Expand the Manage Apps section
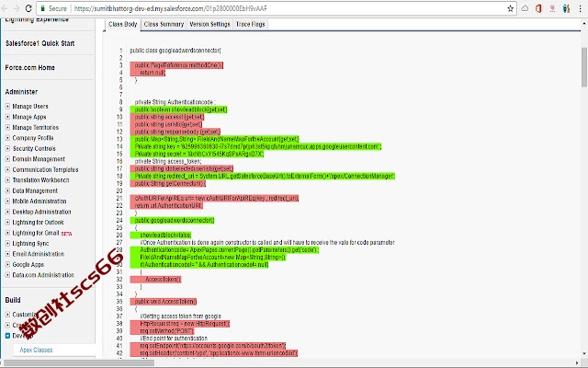The height and width of the screenshot is (368, 588). coord(7,117)
